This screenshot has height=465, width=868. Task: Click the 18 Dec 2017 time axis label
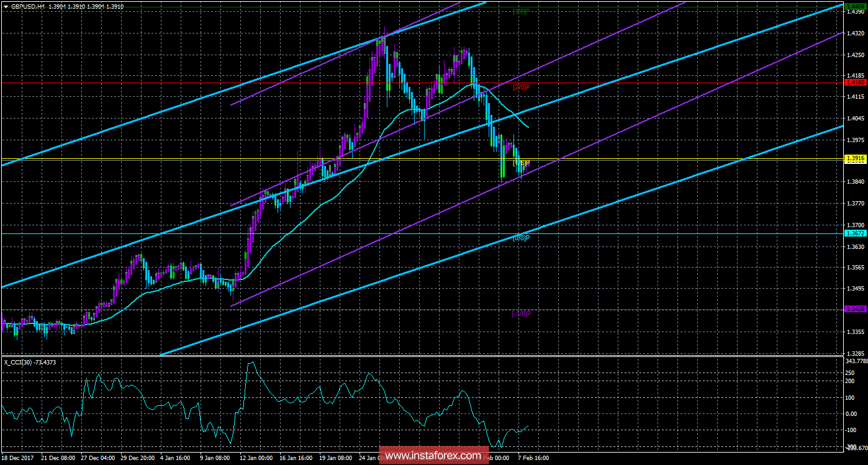point(19,458)
